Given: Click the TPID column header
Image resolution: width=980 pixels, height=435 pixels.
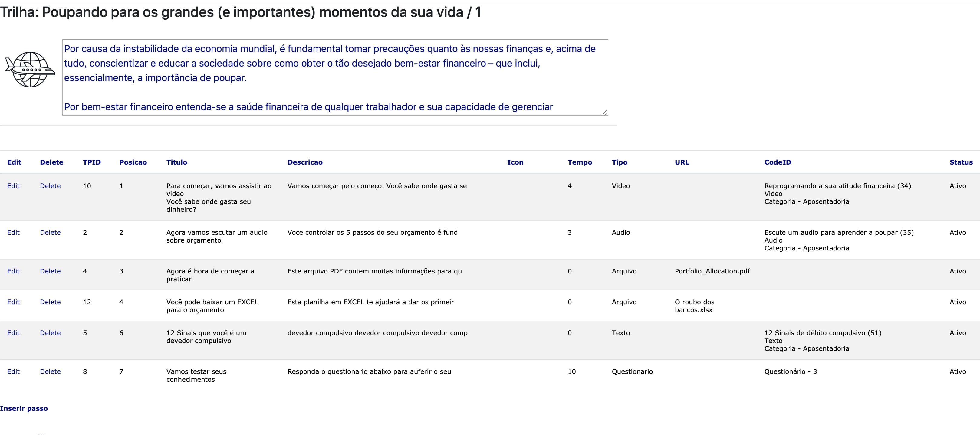Looking at the screenshot, I should [92, 162].
